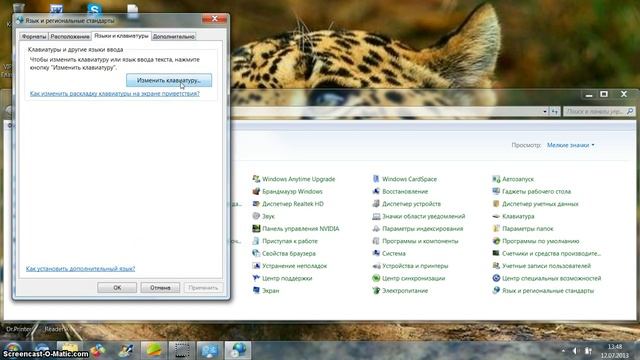Viewport: 640px width, 360px height.
Task: Open the green-orange app taskbar icon
Action: (154, 350)
